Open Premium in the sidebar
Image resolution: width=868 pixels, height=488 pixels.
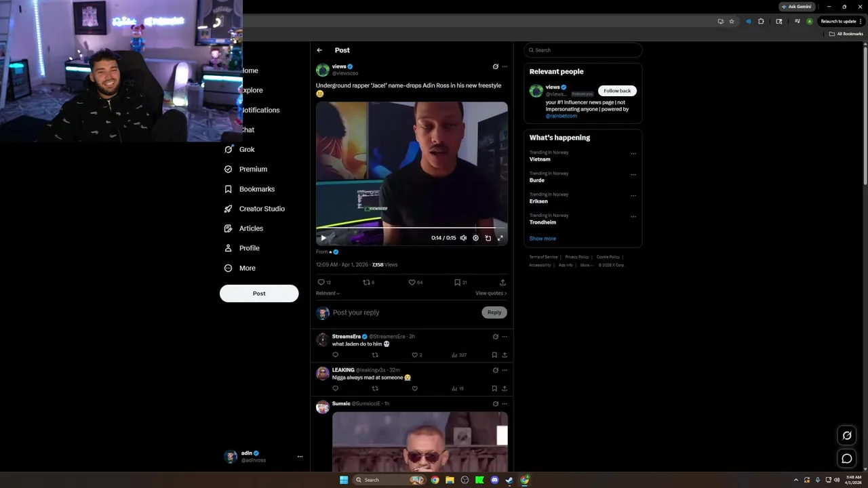[x=245, y=169]
